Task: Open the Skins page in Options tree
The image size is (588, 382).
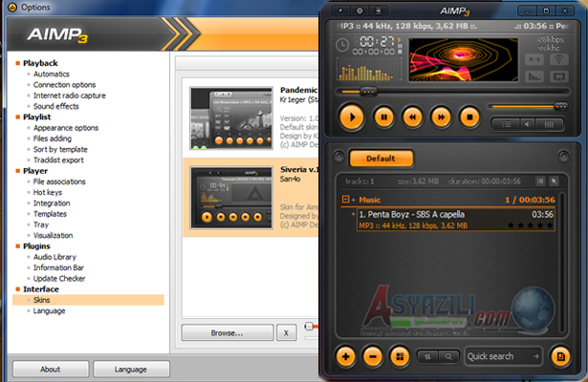Action: [42, 300]
